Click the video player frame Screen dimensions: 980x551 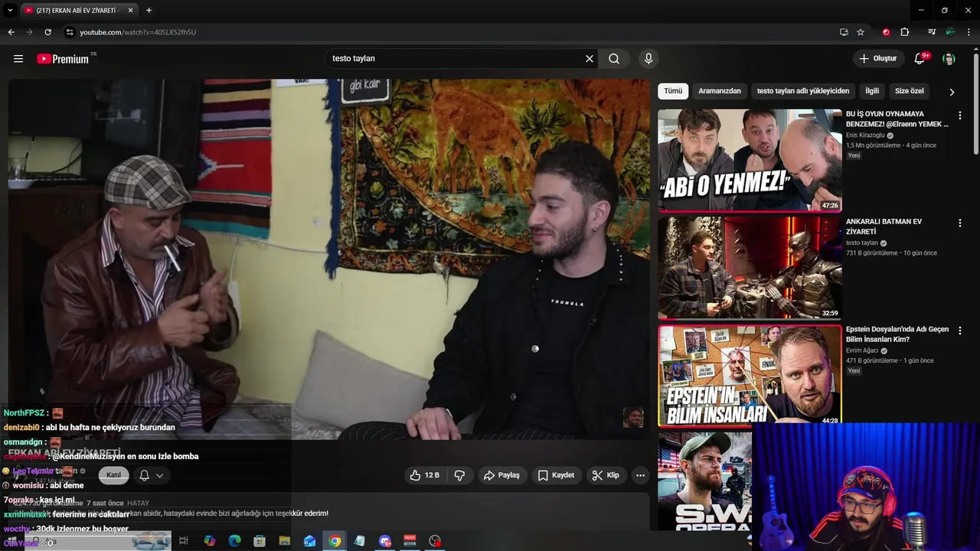(x=328, y=259)
